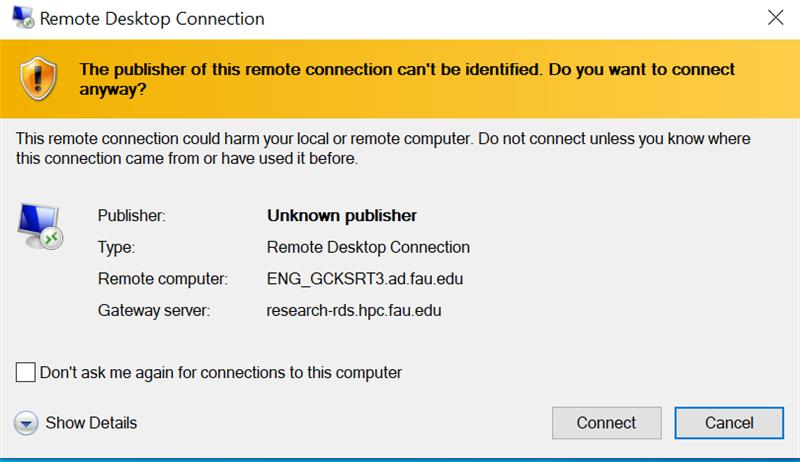This screenshot has height=462, width=800.
Task: Click the remote computer name ENG_GCKSRT3.ad.fau.edu
Action: pos(365,278)
